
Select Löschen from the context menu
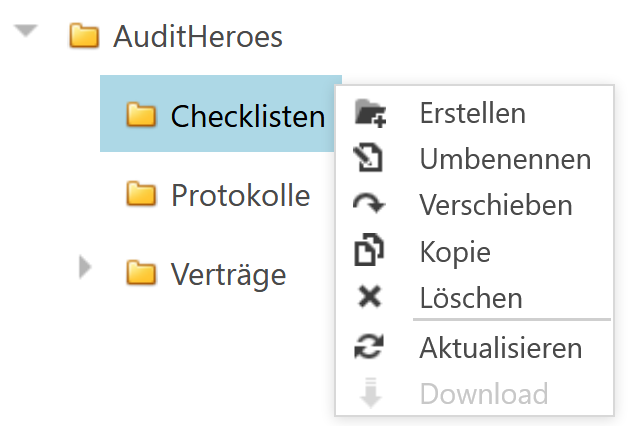471,297
